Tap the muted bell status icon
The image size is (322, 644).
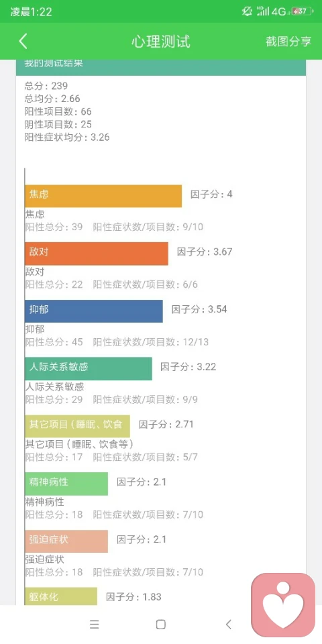pos(247,11)
